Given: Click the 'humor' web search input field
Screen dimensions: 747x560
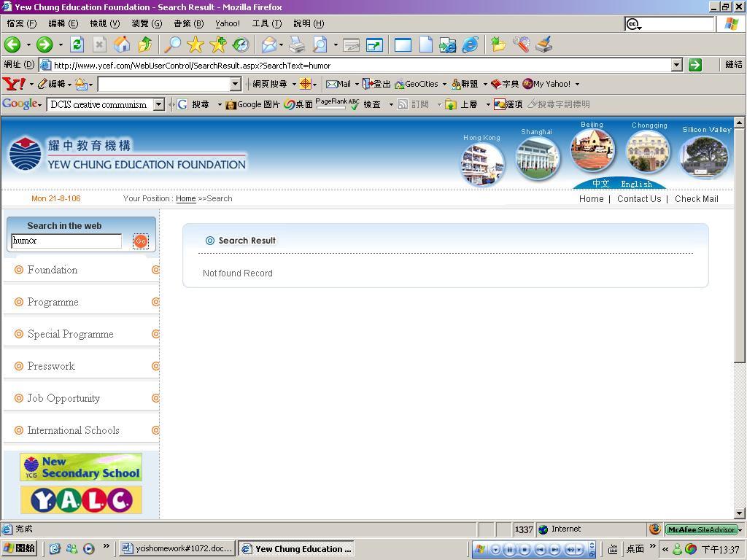Looking at the screenshot, I should 66,241.
